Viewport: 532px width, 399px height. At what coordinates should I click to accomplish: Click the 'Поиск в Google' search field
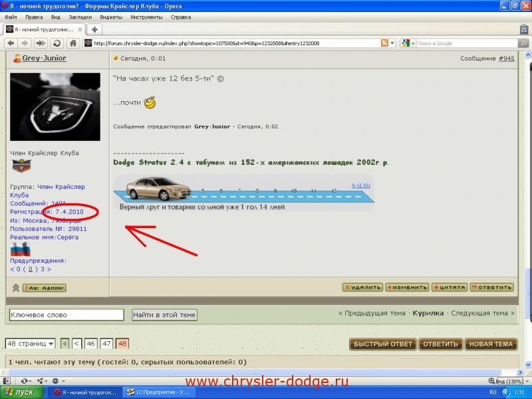pyautogui.click(x=467, y=43)
